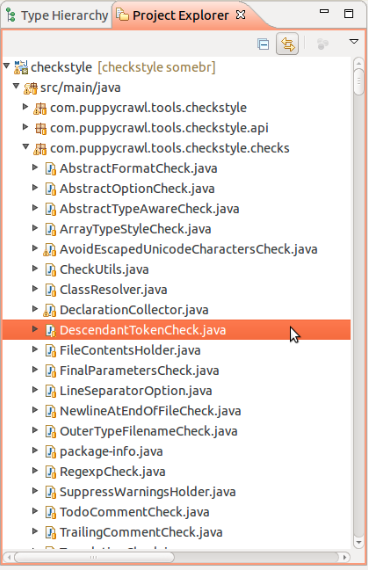The image size is (368, 570).
Task: Click the SuppressWarningsHolder.java file icon
Action: [x=50, y=492]
